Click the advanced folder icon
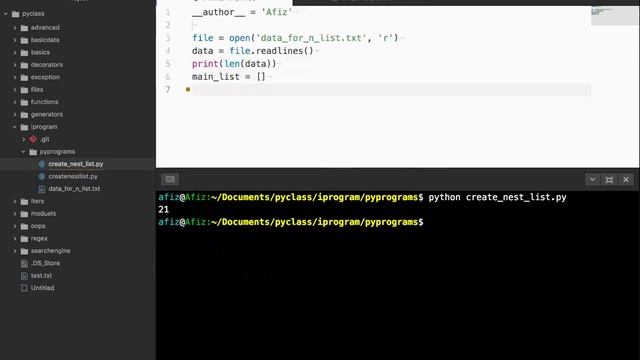The height and width of the screenshot is (360, 640). click(x=24, y=28)
